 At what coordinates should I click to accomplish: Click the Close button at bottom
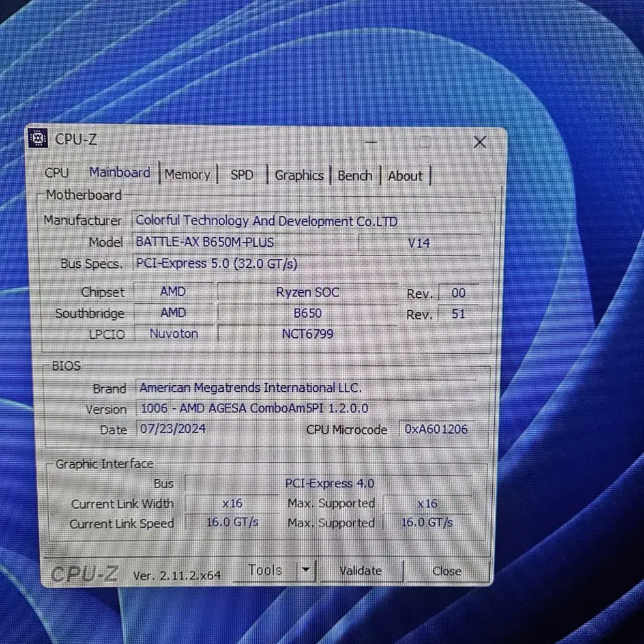447,571
